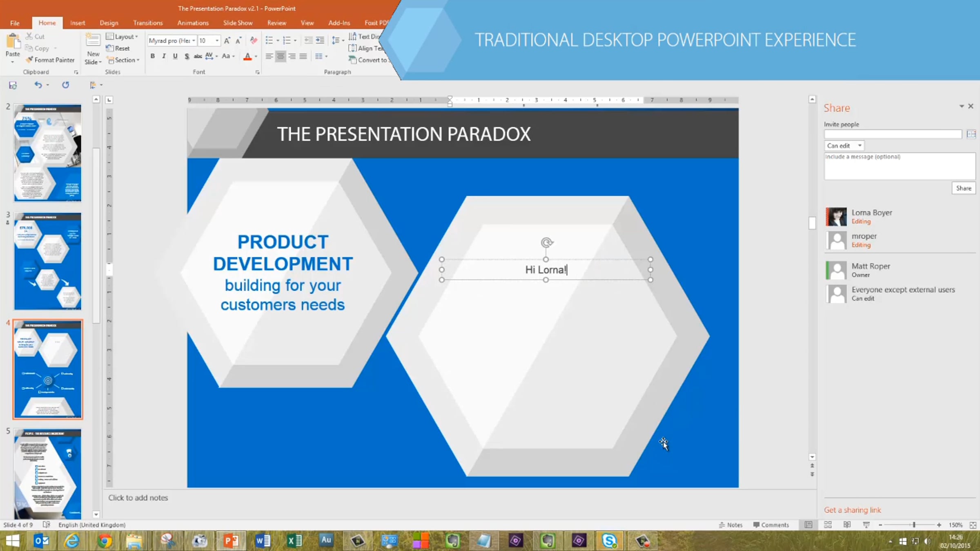Viewport: 980px width, 551px height.
Task: Open the Can edit permission dropdown
Action: 844,146
